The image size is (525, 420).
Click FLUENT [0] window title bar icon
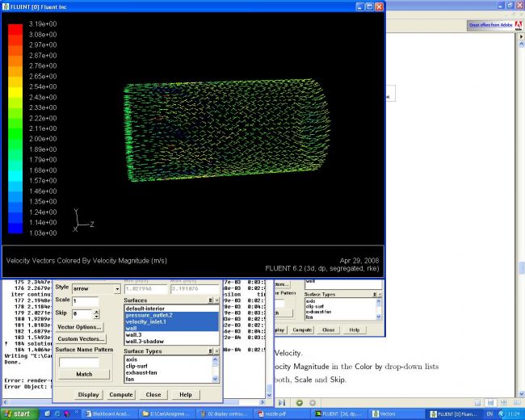point(6,6)
